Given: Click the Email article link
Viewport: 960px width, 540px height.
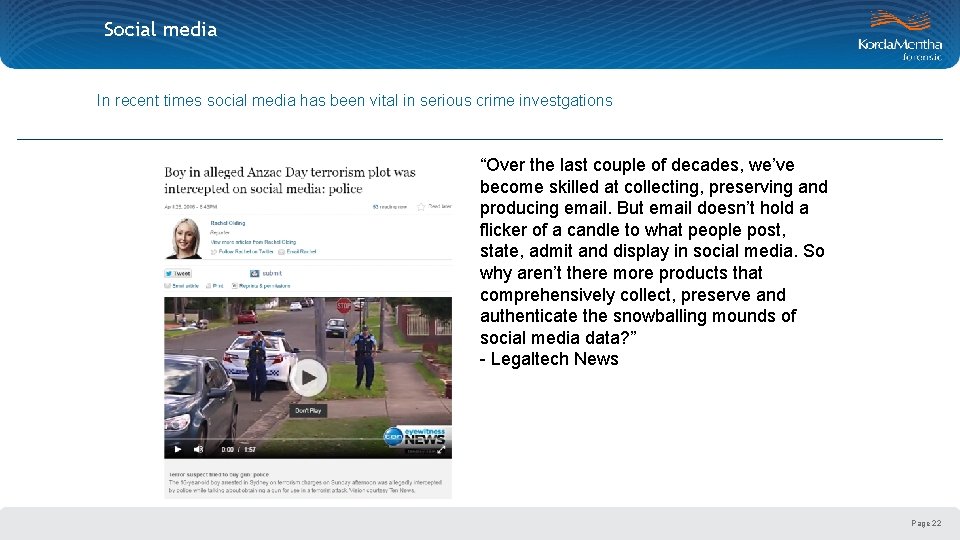Looking at the screenshot, I should [181, 286].
